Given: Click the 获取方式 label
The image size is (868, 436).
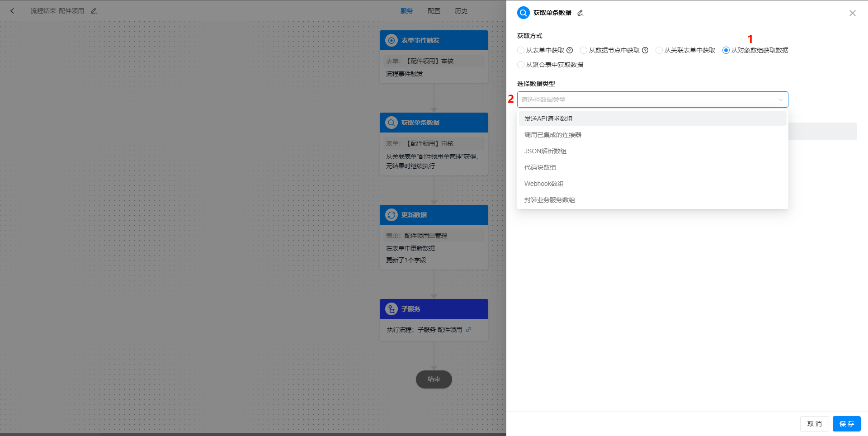Looking at the screenshot, I should [x=530, y=36].
